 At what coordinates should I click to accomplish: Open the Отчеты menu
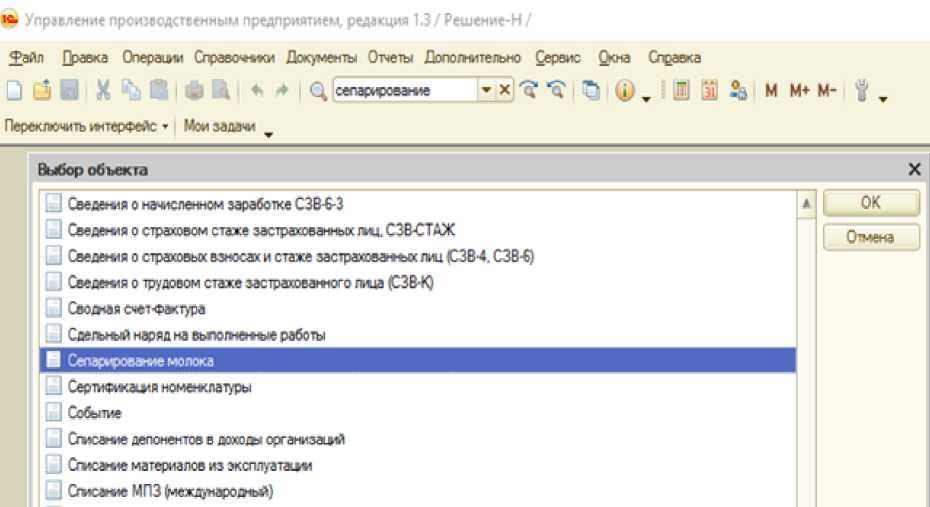(390, 58)
